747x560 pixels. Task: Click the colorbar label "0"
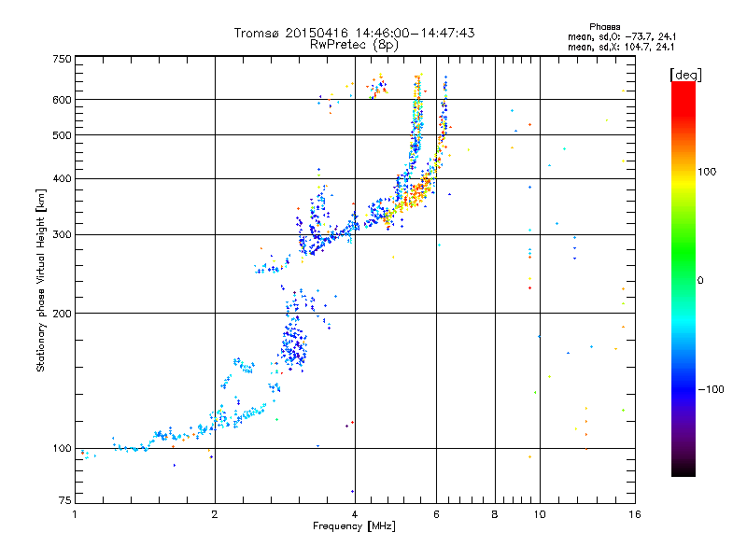pyautogui.click(x=700, y=281)
